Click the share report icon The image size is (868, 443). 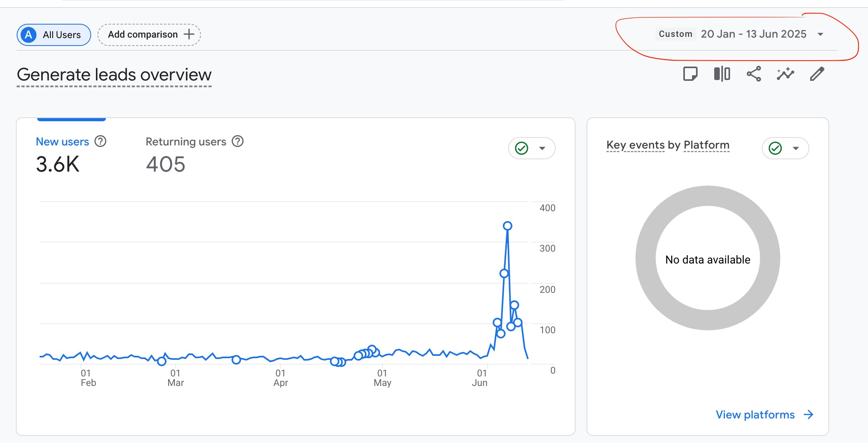pyautogui.click(x=753, y=74)
